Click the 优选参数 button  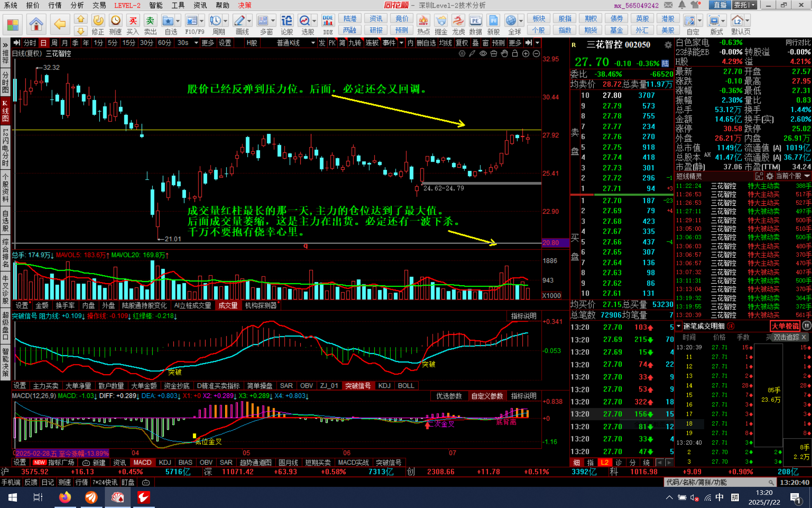449,396
